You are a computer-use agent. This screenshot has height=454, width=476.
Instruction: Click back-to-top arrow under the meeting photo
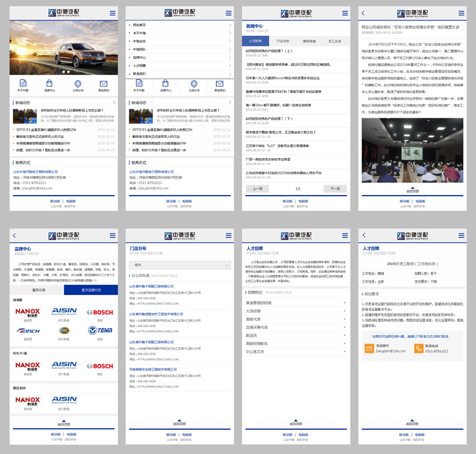(412, 188)
